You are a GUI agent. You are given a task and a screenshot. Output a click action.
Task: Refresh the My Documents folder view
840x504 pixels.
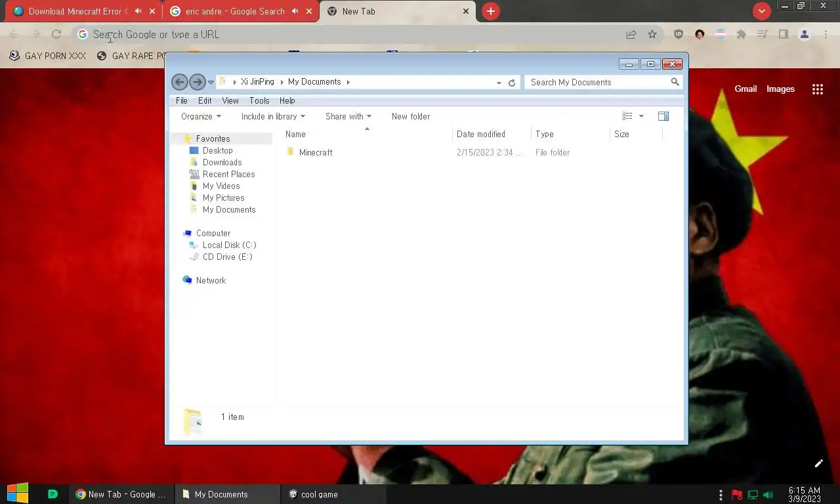click(512, 83)
